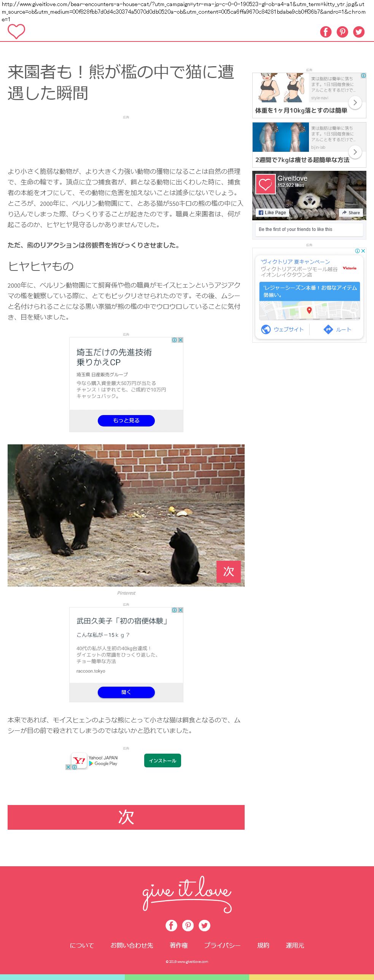The height and width of the screenshot is (980, 374).
Task: Click the Twitter icon in header
Action: point(359,32)
